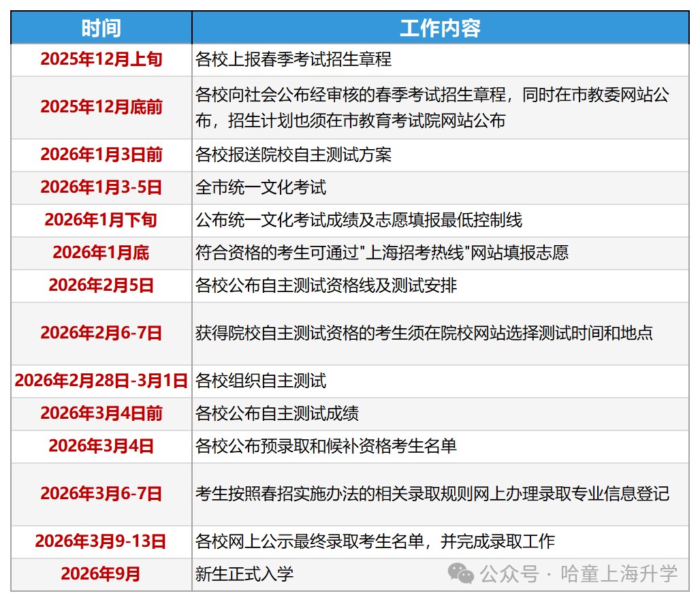Click the 公众号 · 哈童上海升学 watermark text
This screenshot has height=602, width=700.
click(x=579, y=574)
